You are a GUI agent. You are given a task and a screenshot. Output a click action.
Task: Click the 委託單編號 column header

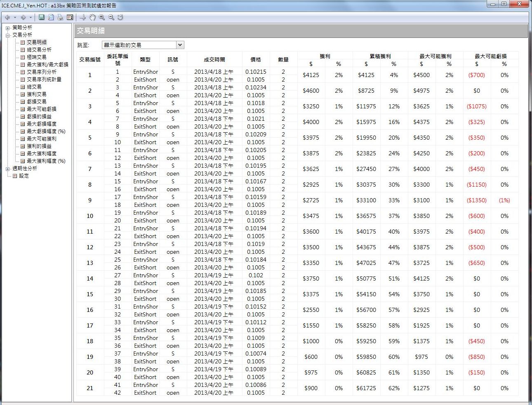pyautogui.click(x=118, y=60)
